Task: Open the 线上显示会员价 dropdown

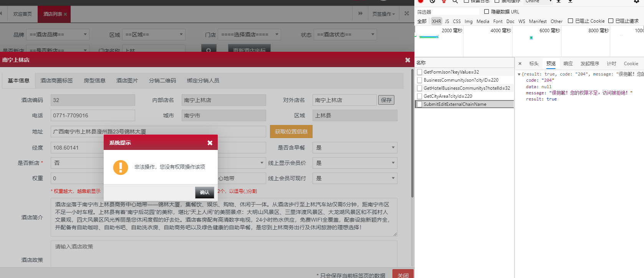Action: [x=355, y=163]
